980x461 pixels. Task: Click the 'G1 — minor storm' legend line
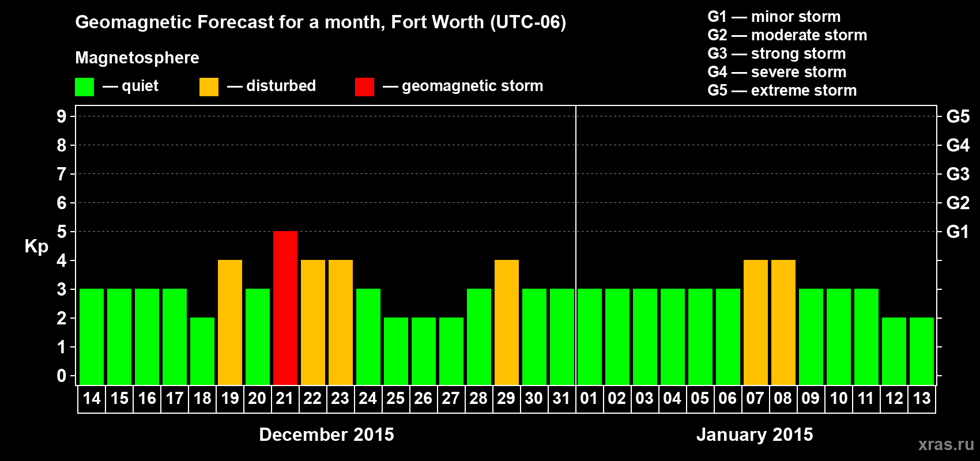tap(774, 17)
